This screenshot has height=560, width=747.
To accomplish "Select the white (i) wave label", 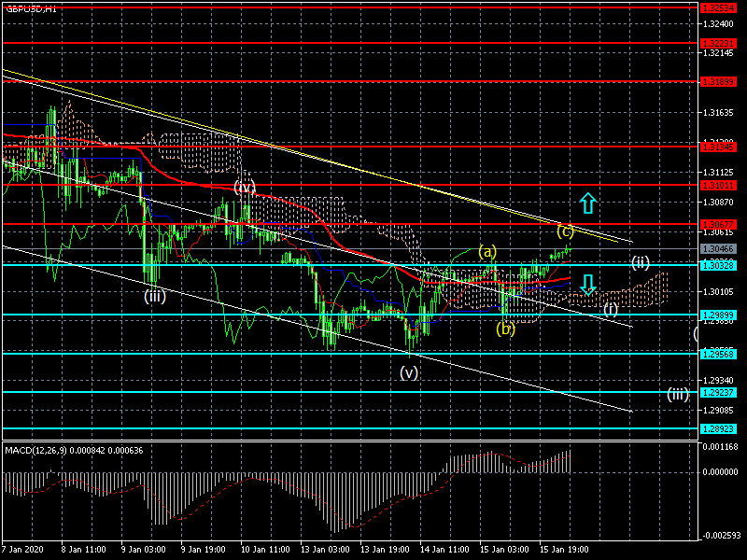I will (x=611, y=310).
